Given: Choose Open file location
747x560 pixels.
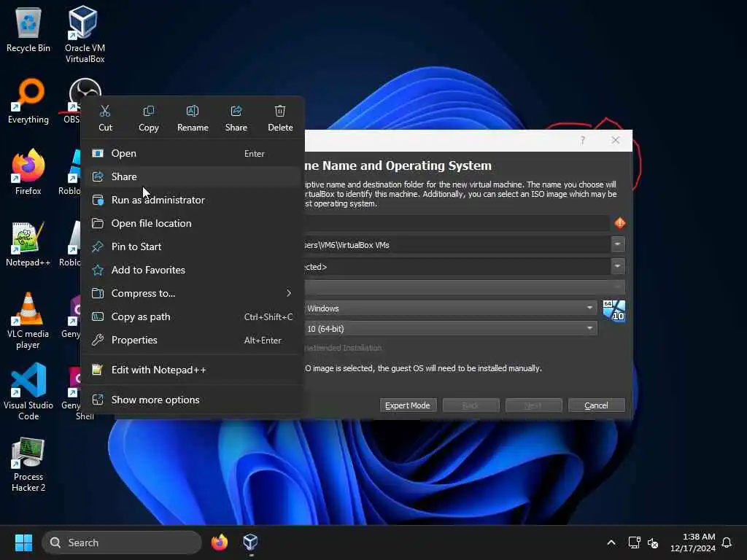Looking at the screenshot, I should tap(193, 223).
